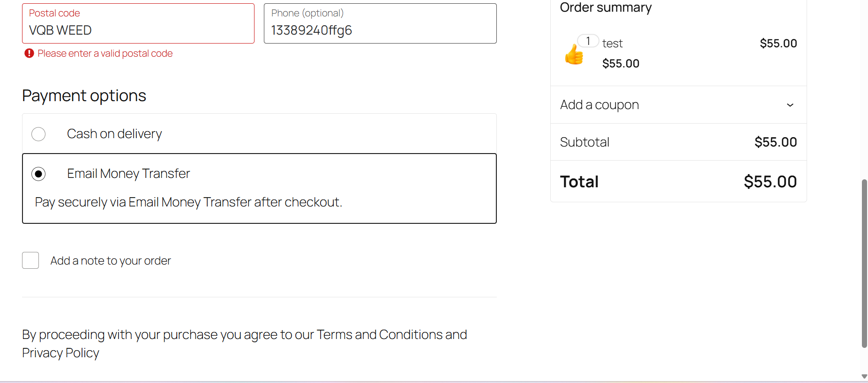Click the Order summary heading

click(606, 7)
